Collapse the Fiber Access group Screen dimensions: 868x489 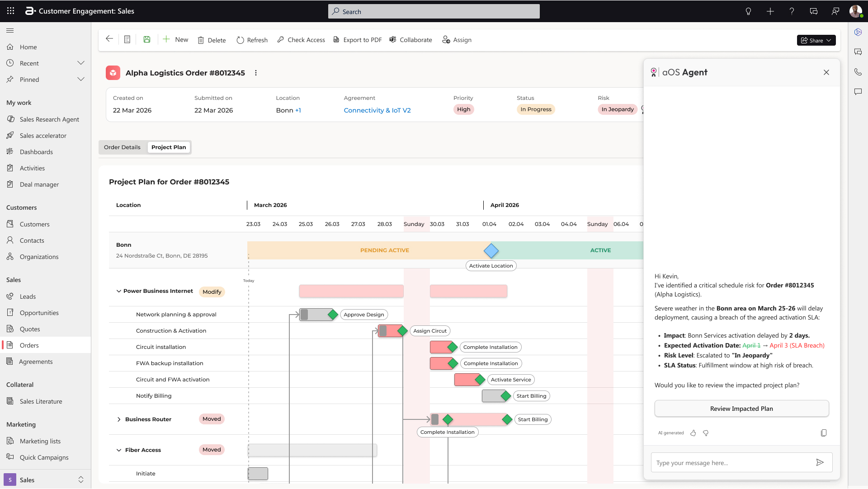pyautogui.click(x=119, y=450)
